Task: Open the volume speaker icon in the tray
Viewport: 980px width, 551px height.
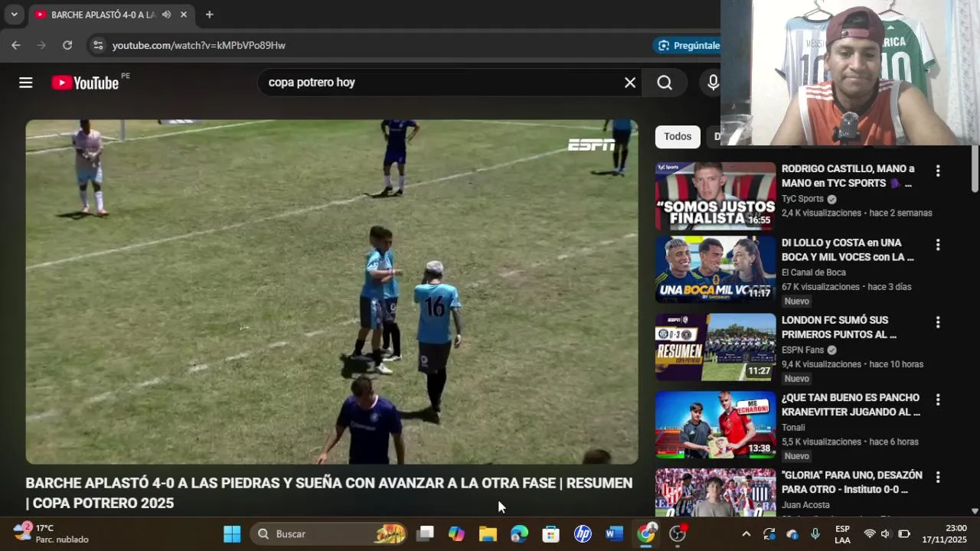Action: 887,533
